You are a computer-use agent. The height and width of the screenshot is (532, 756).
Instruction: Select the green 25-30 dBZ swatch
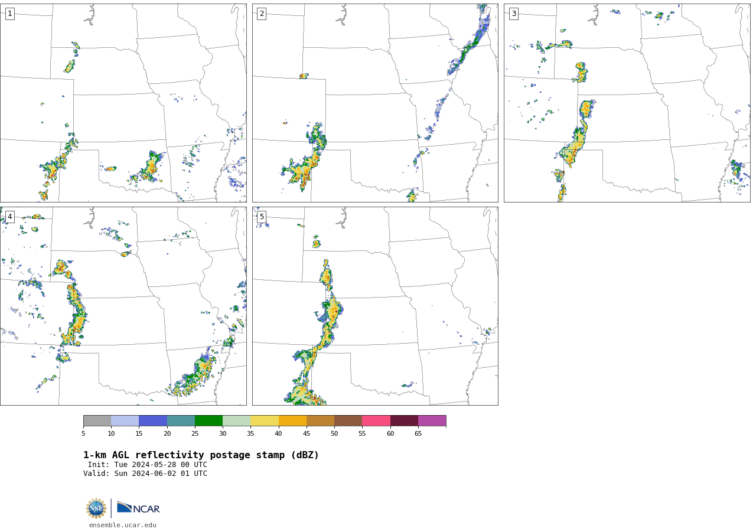[x=208, y=421]
